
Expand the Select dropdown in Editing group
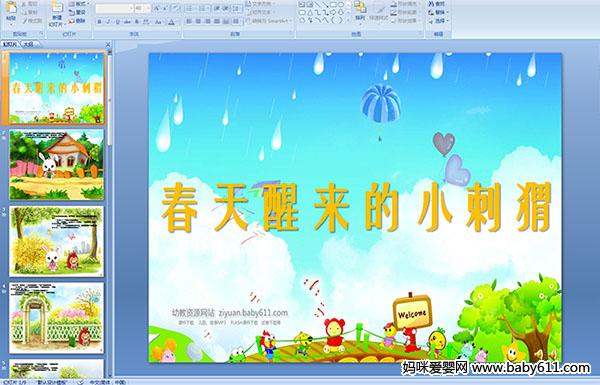click(x=439, y=21)
